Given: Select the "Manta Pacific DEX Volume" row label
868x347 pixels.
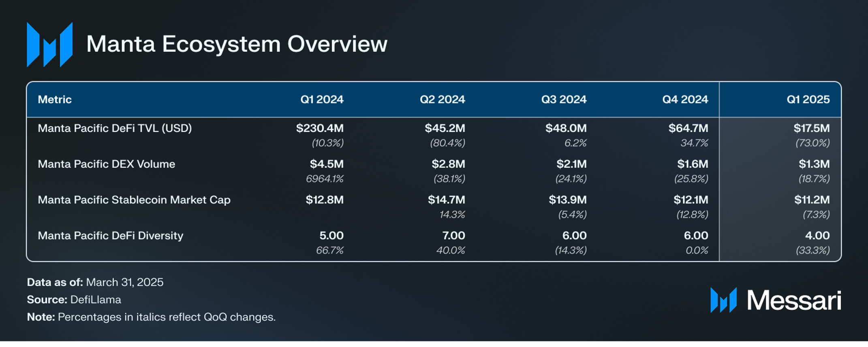Looking at the screenshot, I should coord(106,164).
